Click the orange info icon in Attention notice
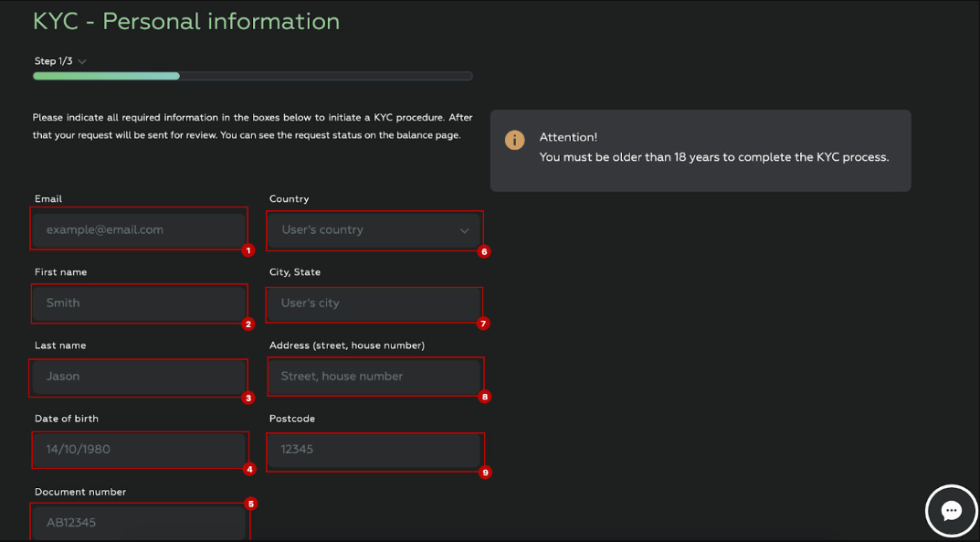This screenshot has width=980, height=542. tap(515, 140)
